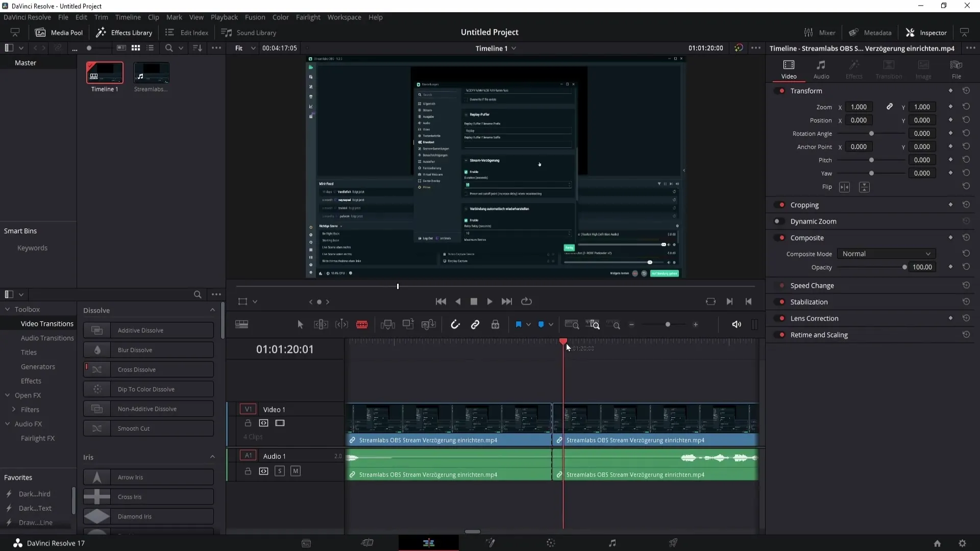
Task: Expand the Dissolve transitions category
Action: (x=213, y=310)
